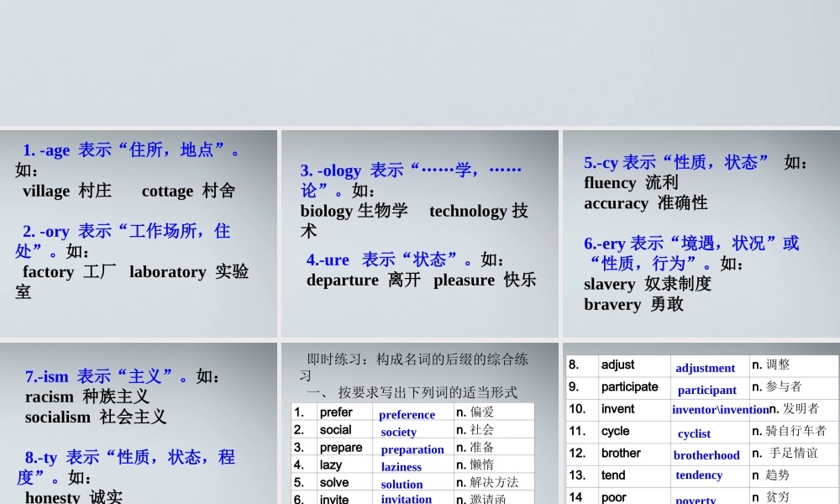
Task: Open the slide covering -ism and -ty suffixes
Action: (x=139, y=423)
